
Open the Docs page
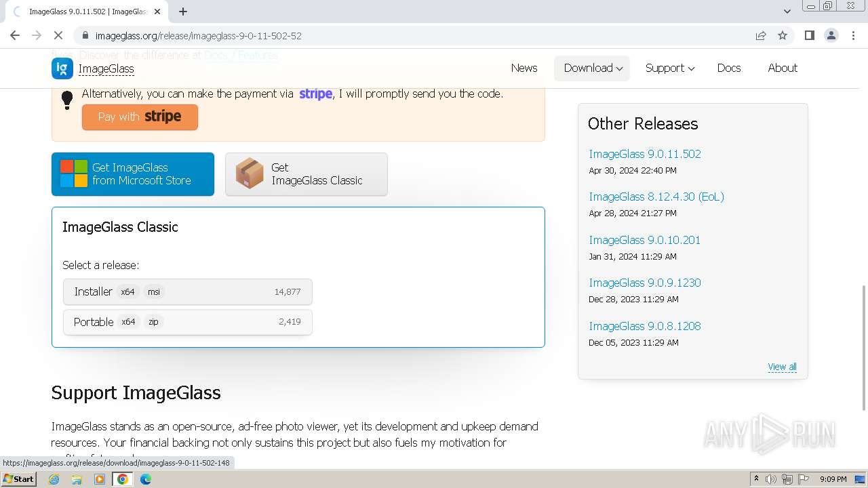[729, 68]
